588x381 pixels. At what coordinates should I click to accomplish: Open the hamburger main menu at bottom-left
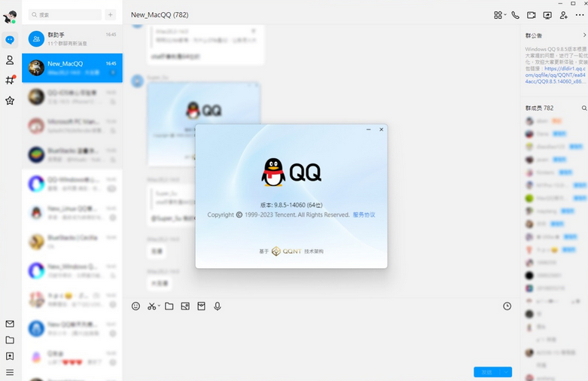[x=10, y=372]
